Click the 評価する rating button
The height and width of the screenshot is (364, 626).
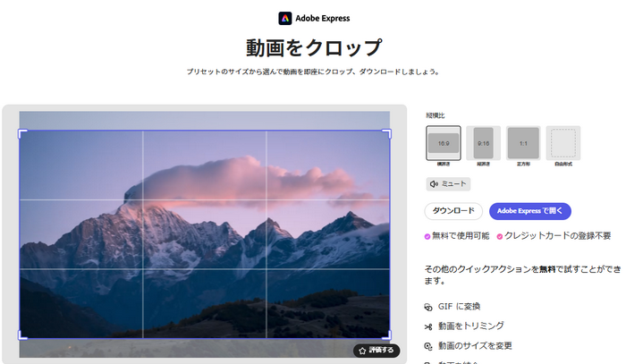[x=376, y=351]
